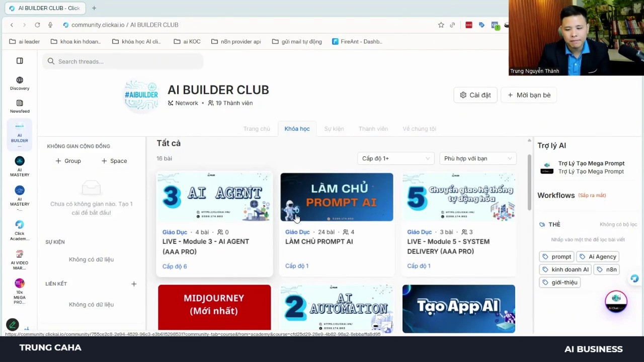This screenshot has width=644, height=362.
Task: Copy page link using chain icon
Action: pyautogui.click(x=452, y=25)
